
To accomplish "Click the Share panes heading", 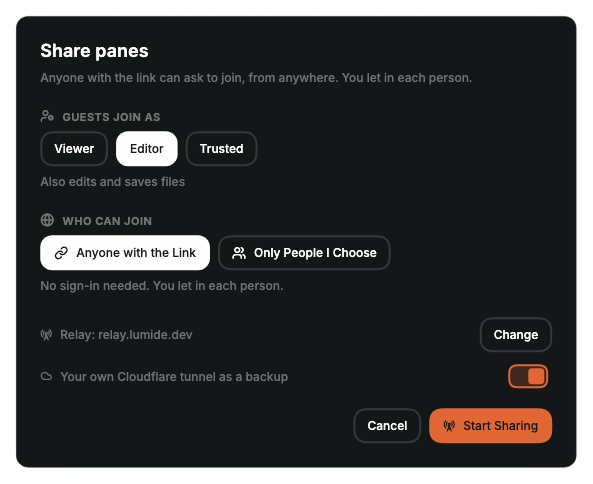I will click(94, 51).
